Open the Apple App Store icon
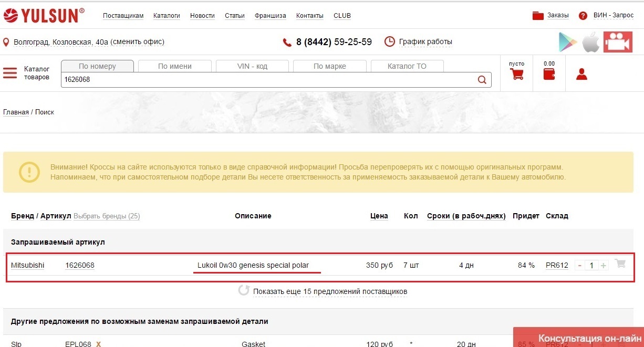Image resolution: width=644 pixels, height=347 pixels. [x=590, y=42]
